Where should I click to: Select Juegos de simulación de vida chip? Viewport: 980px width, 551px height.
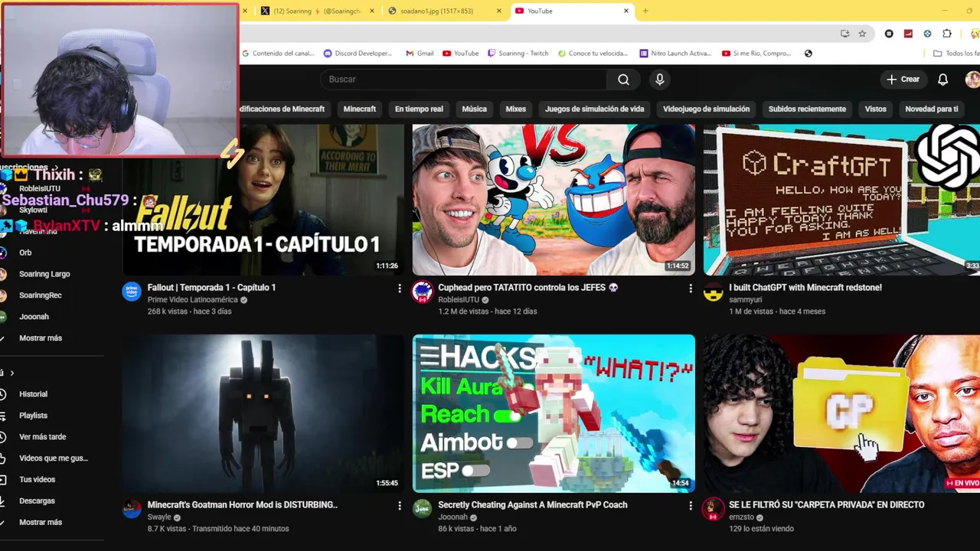pos(594,109)
